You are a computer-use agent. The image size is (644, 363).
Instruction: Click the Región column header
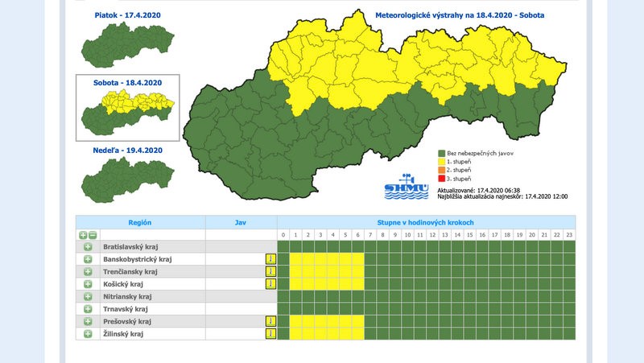point(139,222)
